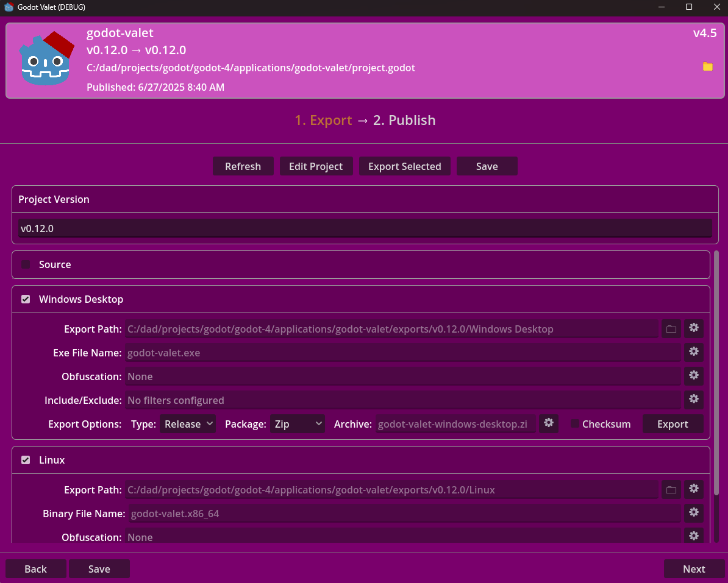Click the vertical scrollbar of platform list
This screenshot has width=728, height=583.
[716, 373]
